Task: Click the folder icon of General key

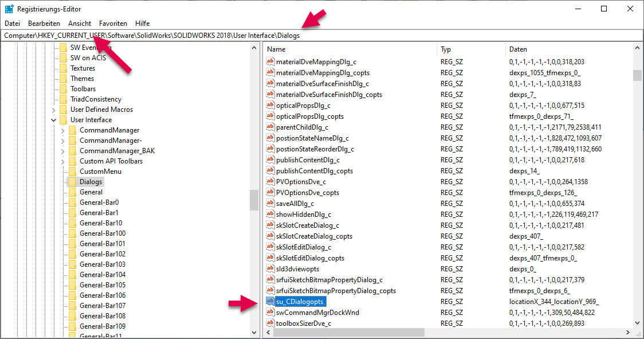Action: (x=72, y=192)
